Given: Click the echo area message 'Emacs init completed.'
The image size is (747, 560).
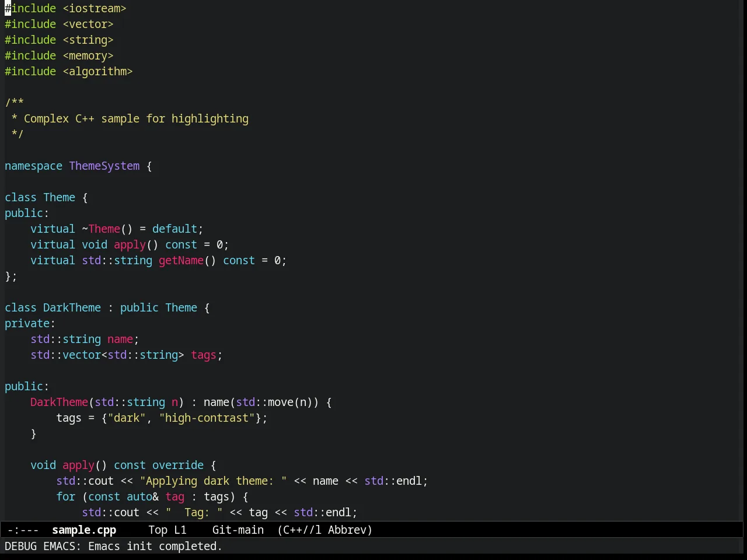Looking at the screenshot, I should point(155,546).
